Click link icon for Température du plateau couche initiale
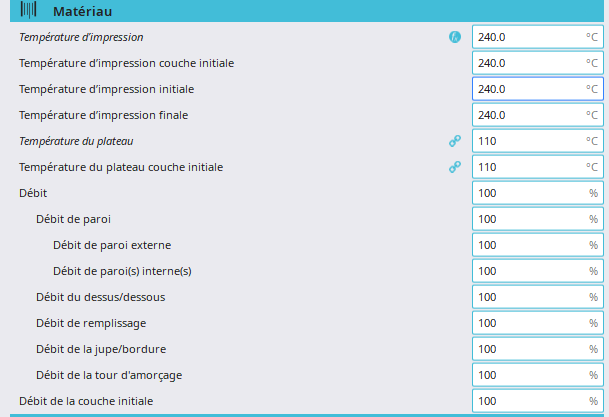This screenshot has width=609, height=417. [455, 167]
